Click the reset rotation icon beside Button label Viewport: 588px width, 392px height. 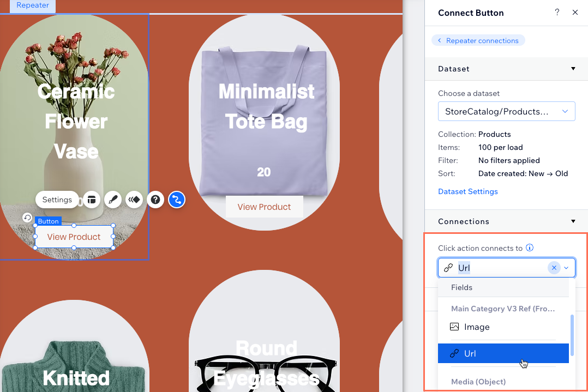pos(27,218)
